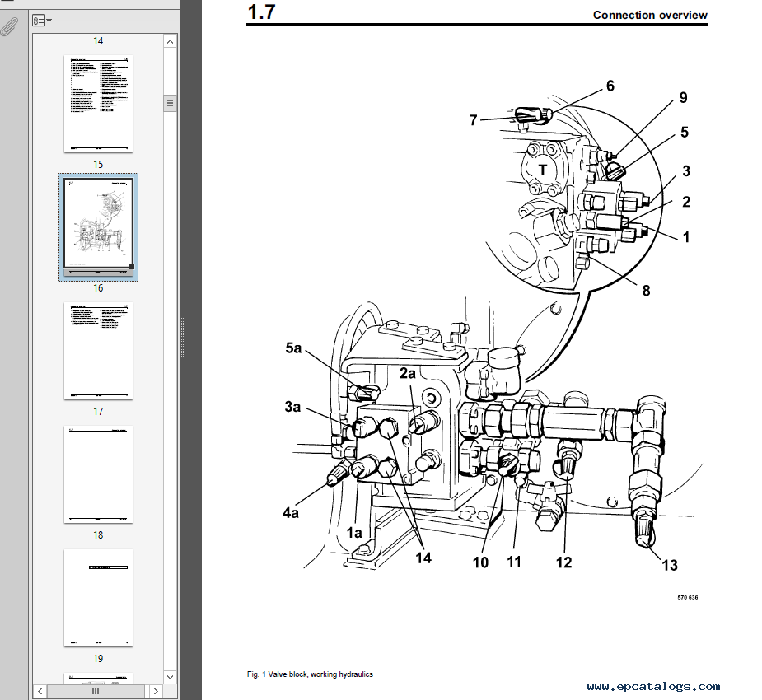Image resolution: width=762 pixels, height=700 pixels.
Task: Click callout "3a" in the diagram
Action: coord(292,407)
